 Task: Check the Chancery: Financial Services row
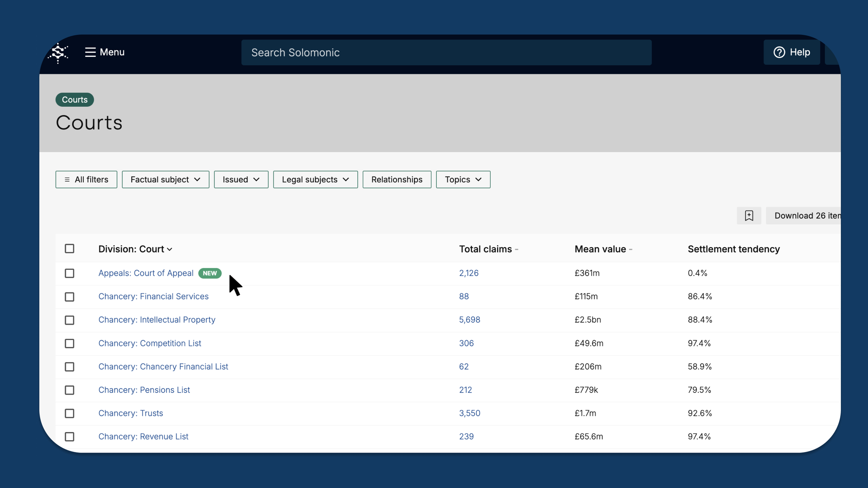(69, 297)
